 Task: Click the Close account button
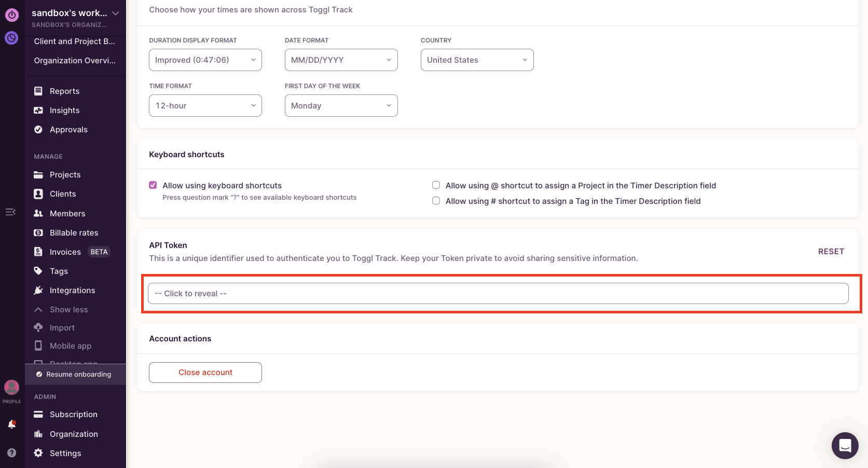205,372
